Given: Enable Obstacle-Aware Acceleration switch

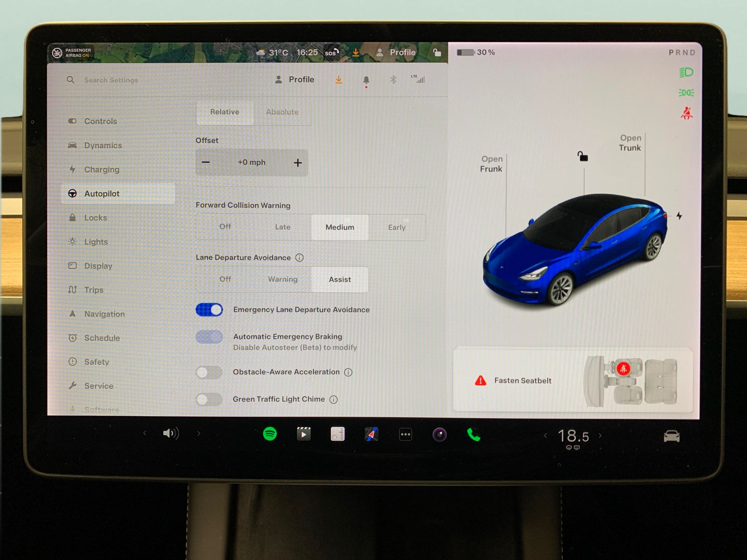Looking at the screenshot, I should pyautogui.click(x=209, y=372).
